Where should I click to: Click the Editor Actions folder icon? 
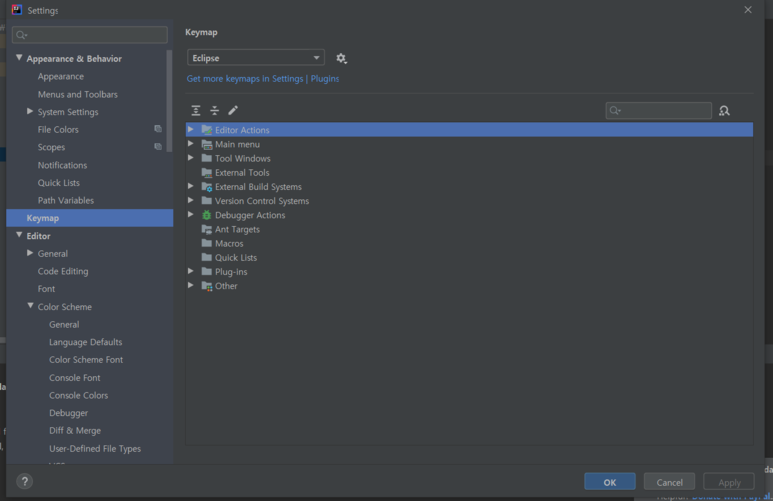(x=207, y=130)
